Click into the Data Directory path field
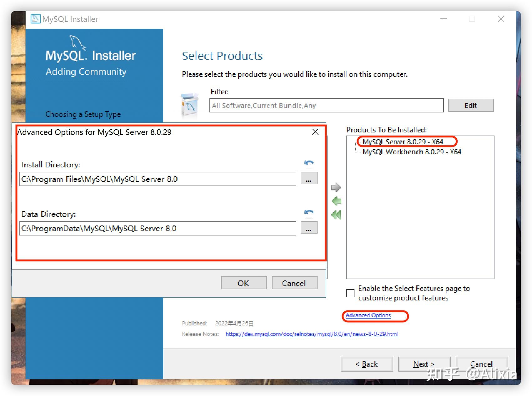The width and height of the screenshot is (532, 396). (158, 228)
